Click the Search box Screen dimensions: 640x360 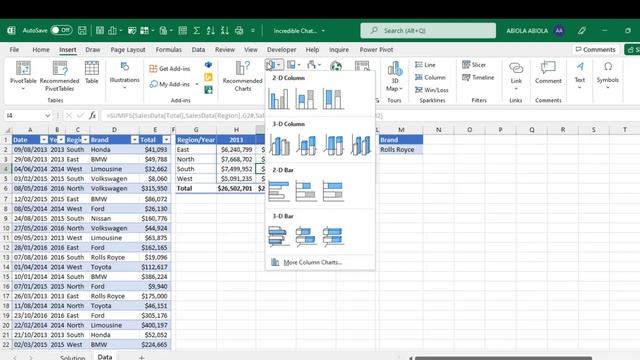click(428, 30)
